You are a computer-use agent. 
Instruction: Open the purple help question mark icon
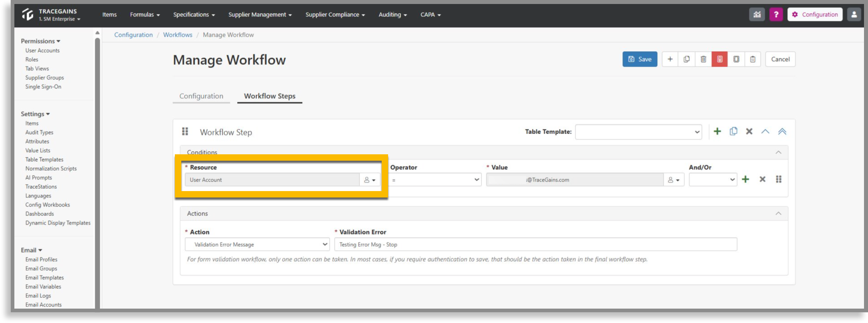click(776, 14)
